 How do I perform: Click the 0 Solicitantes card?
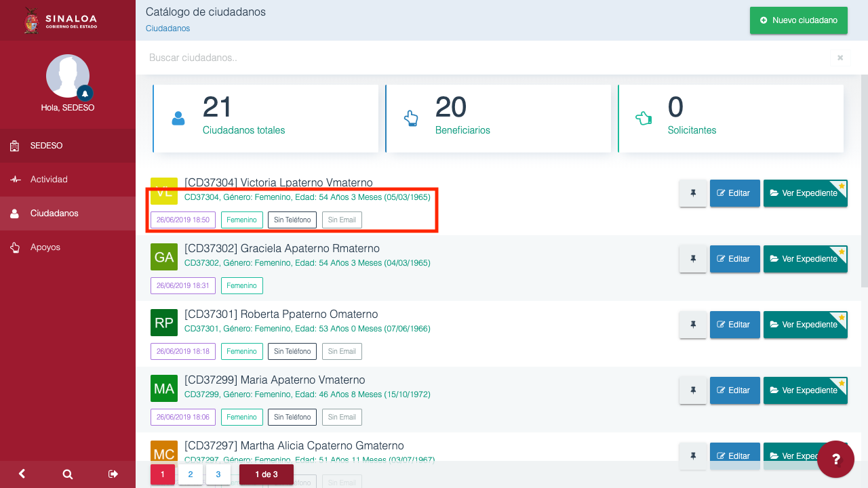(x=731, y=119)
